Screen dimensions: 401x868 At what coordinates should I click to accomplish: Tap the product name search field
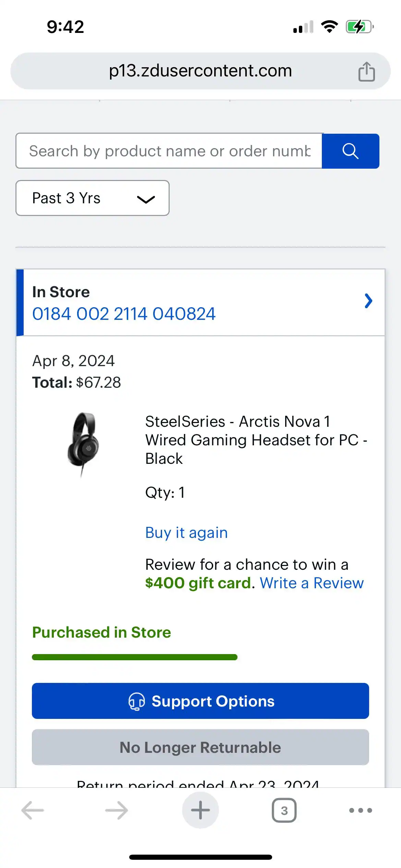click(169, 151)
